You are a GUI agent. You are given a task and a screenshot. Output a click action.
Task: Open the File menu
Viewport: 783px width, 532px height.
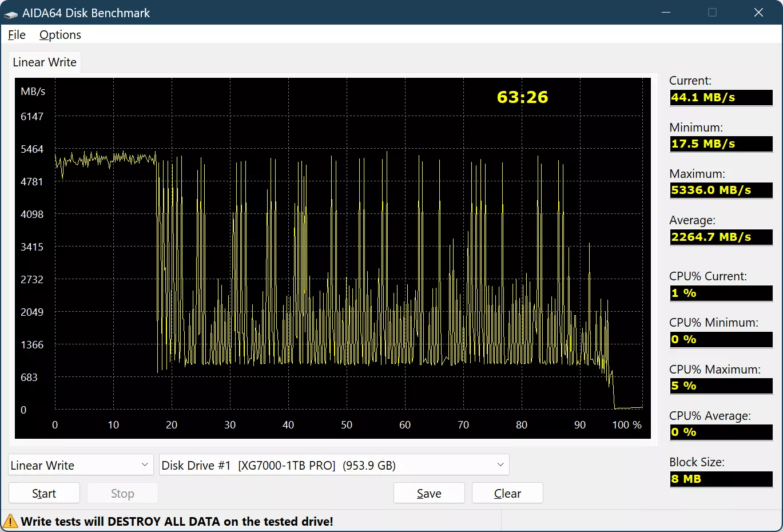pyautogui.click(x=17, y=35)
